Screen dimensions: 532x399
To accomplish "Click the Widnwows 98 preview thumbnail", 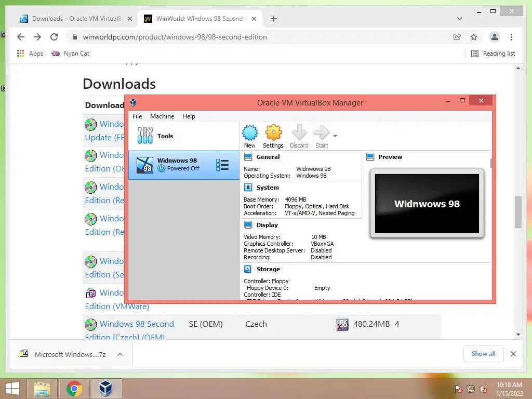I will coord(427,203).
